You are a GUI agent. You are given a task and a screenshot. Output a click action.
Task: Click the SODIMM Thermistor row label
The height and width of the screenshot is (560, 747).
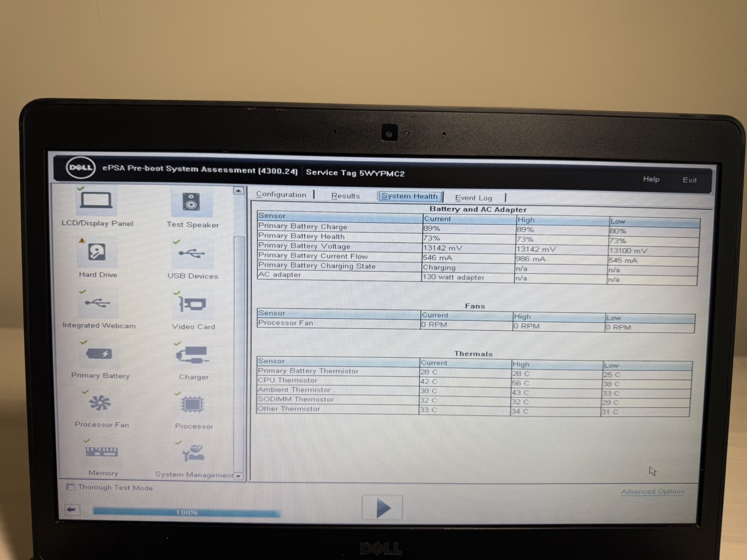tap(296, 399)
